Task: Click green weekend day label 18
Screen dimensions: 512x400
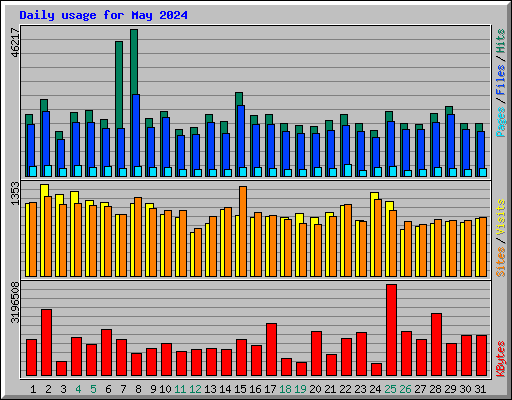Action: point(285,389)
